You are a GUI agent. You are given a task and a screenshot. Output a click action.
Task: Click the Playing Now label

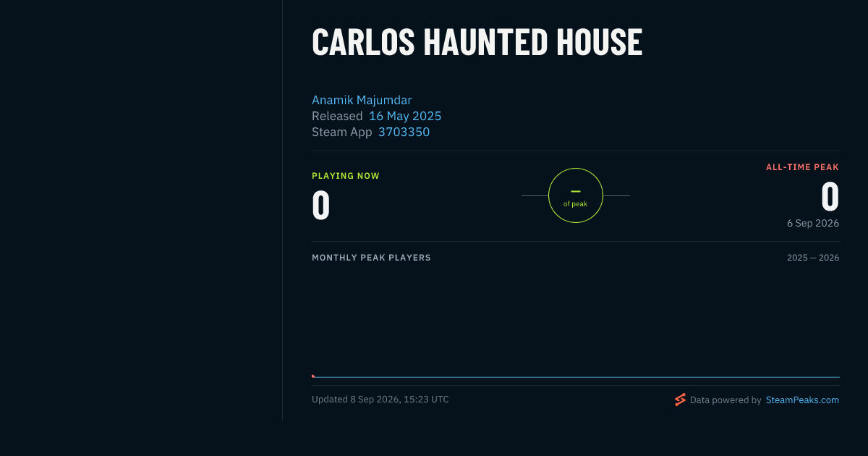click(346, 176)
